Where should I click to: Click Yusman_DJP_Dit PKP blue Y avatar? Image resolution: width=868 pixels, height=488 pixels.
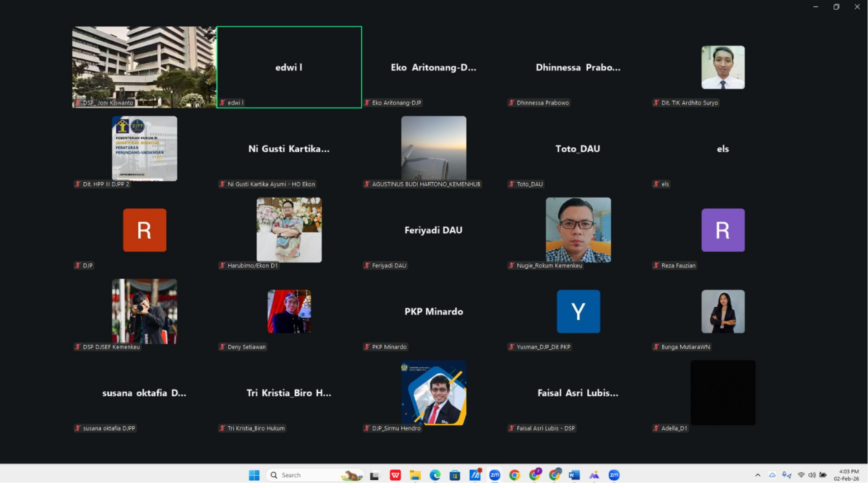pos(578,311)
